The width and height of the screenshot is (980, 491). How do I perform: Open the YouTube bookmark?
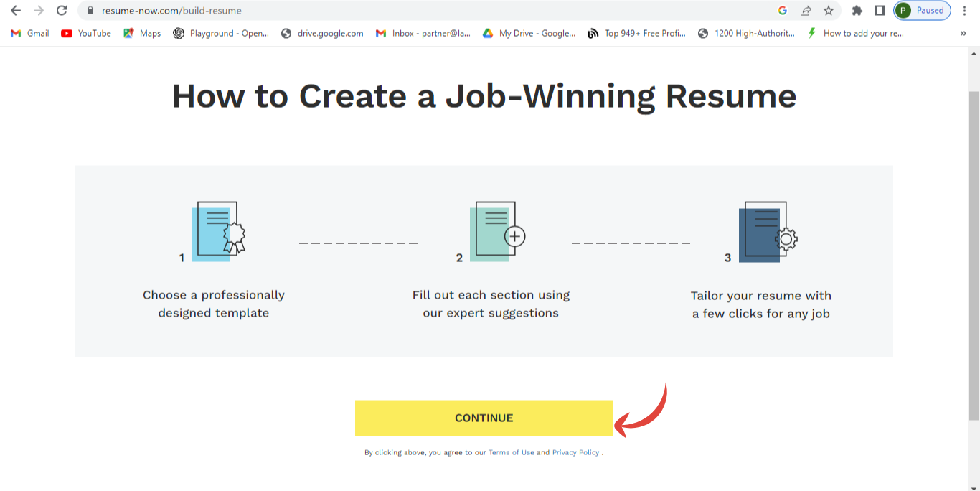[86, 33]
